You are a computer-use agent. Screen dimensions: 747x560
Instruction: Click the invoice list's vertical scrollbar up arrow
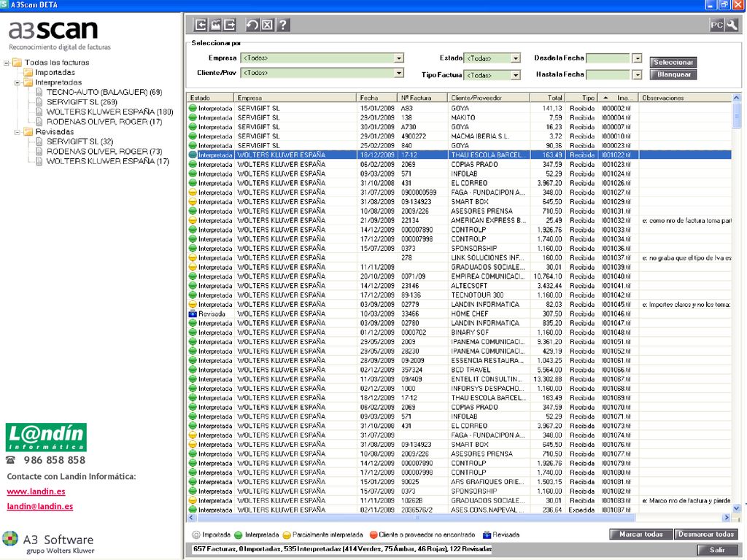point(737,98)
